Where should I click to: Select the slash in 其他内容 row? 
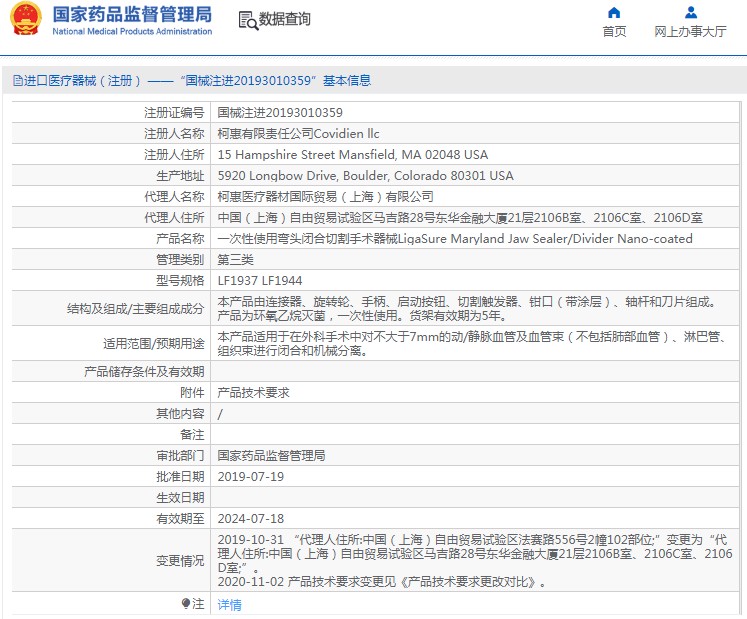pyautogui.click(x=220, y=414)
